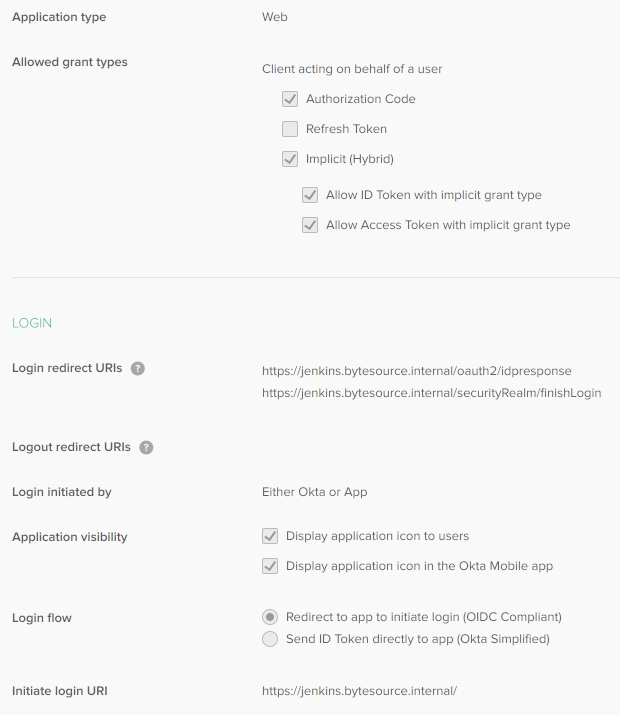Click the Web application type value
The height and width of the screenshot is (715, 620).
[x=274, y=17]
